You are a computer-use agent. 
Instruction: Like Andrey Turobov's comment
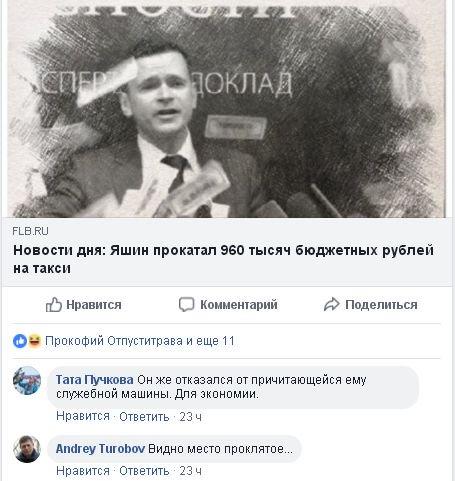click(x=83, y=471)
